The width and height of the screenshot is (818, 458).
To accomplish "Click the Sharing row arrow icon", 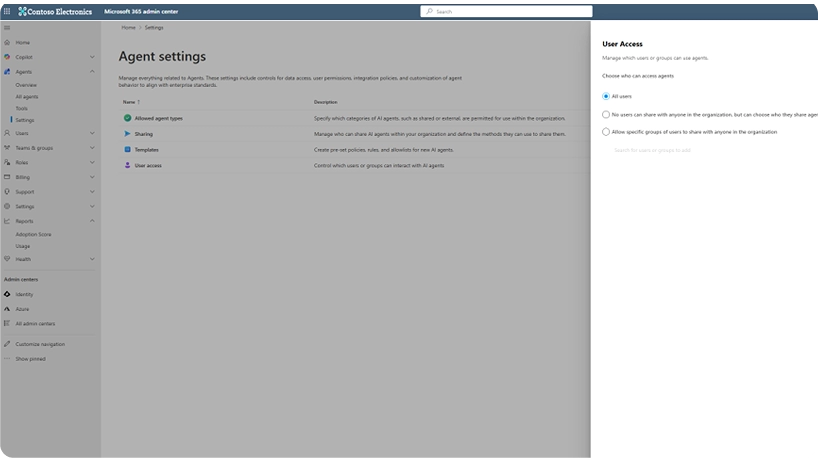I will click(127, 134).
